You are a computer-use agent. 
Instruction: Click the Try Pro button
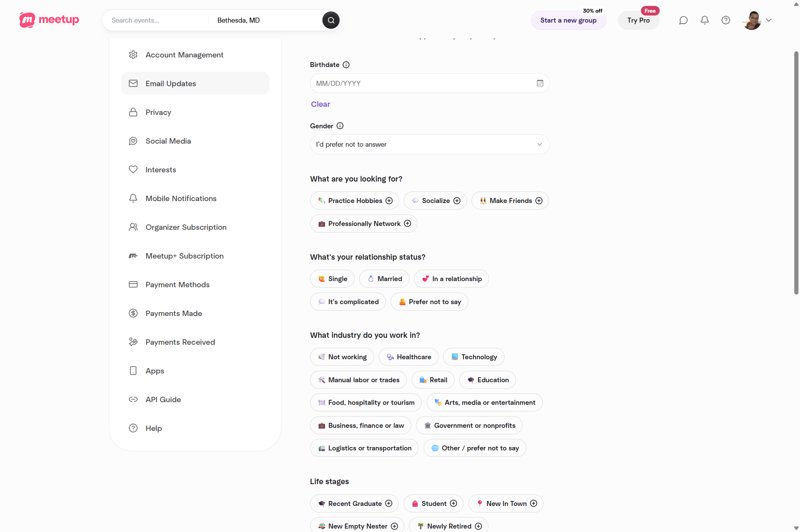639,20
